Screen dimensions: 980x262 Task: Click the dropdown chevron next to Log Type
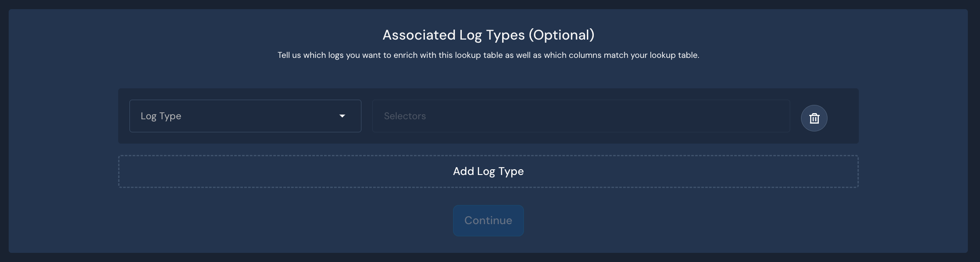pos(343,116)
